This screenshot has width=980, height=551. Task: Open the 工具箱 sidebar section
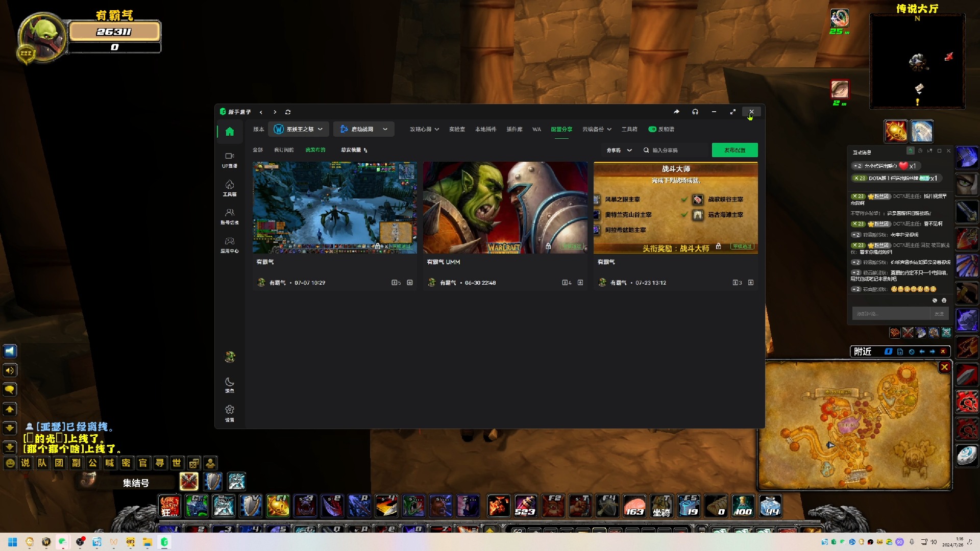pyautogui.click(x=230, y=188)
